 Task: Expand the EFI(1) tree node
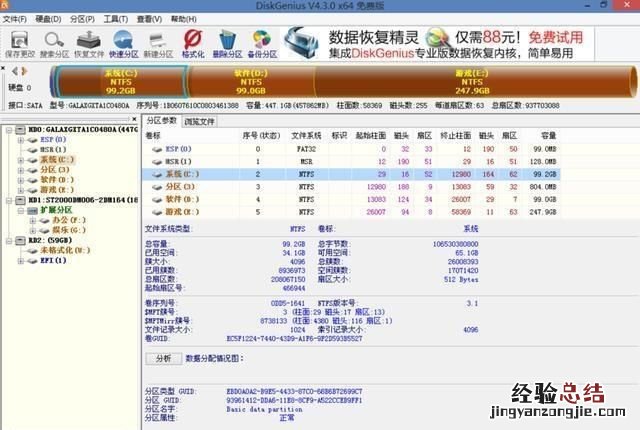[x=20, y=261]
